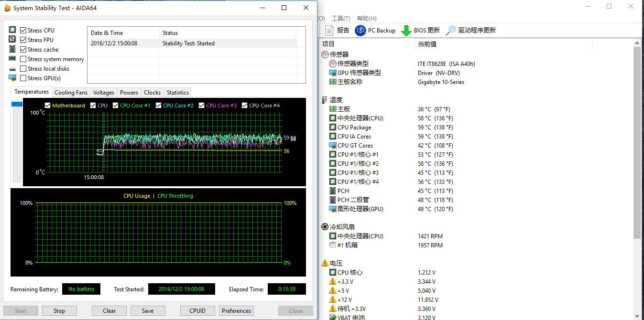
Task: Enable the Stress GPU(s) checkbox
Action: 23,78
